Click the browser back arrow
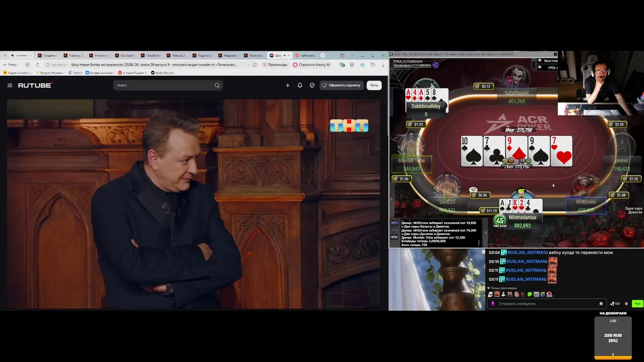644x362 pixels. coord(5,65)
